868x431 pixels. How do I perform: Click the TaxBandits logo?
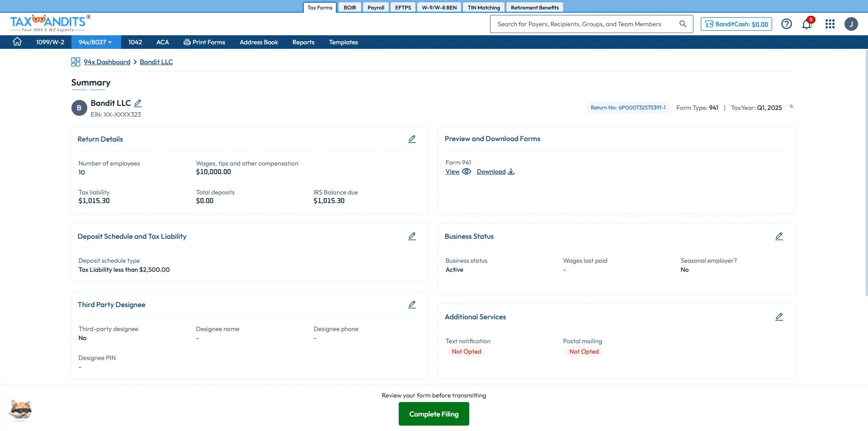click(x=50, y=23)
